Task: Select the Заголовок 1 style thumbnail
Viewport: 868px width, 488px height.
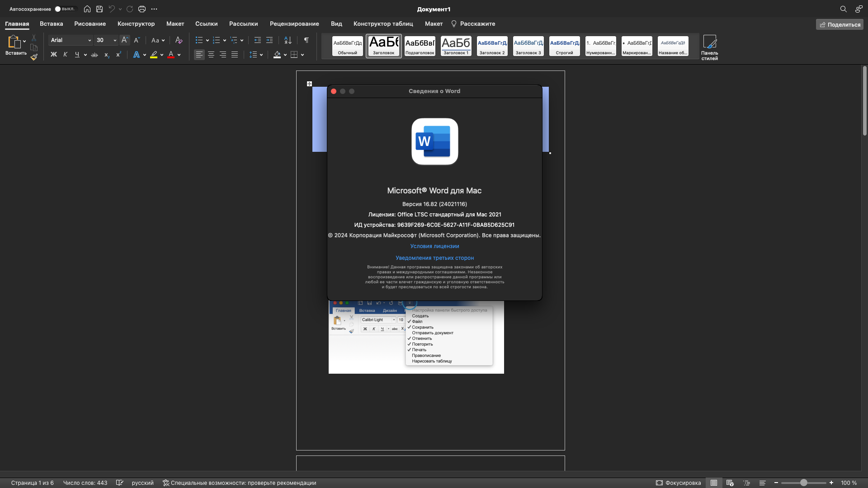Action: click(x=456, y=46)
